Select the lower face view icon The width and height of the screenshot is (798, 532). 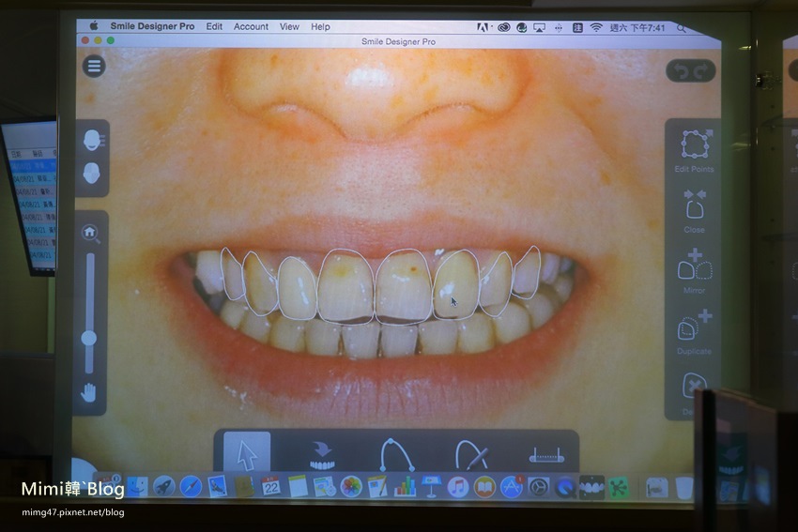tap(92, 174)
